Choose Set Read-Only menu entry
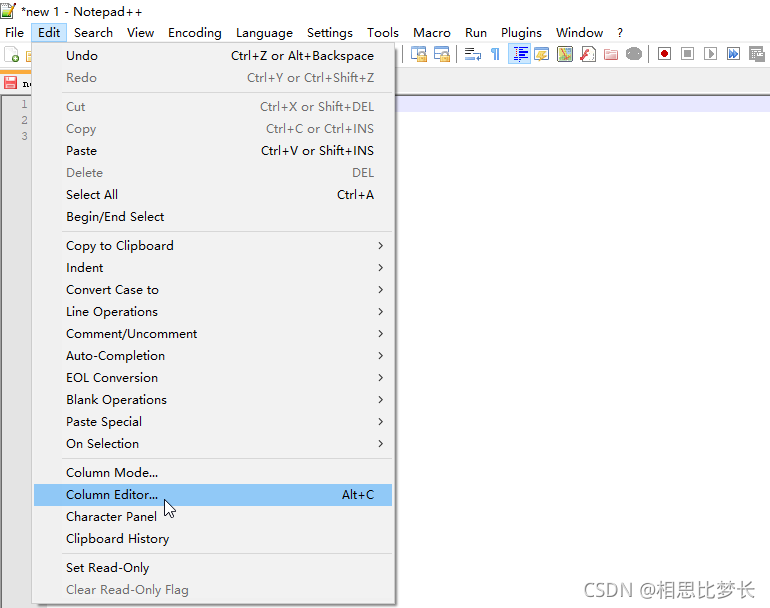Image resolution: width=770 pixels, height=608 pixels. (213, 568)
